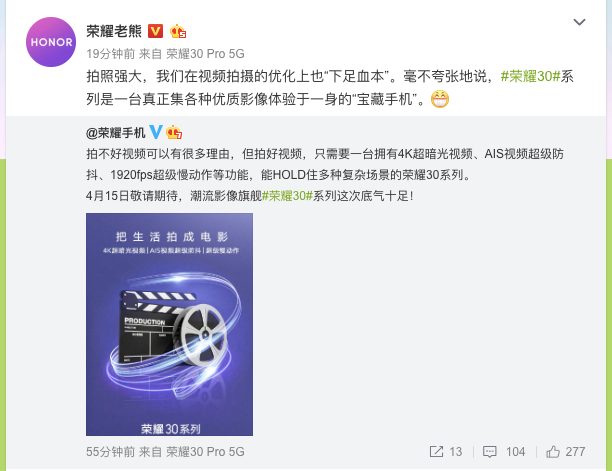The height and width of the screenshot is (471, 612).
Task: Enlarge the 把生活拍成电影 poster thumbnail
Action: click(x=169, y=324)
